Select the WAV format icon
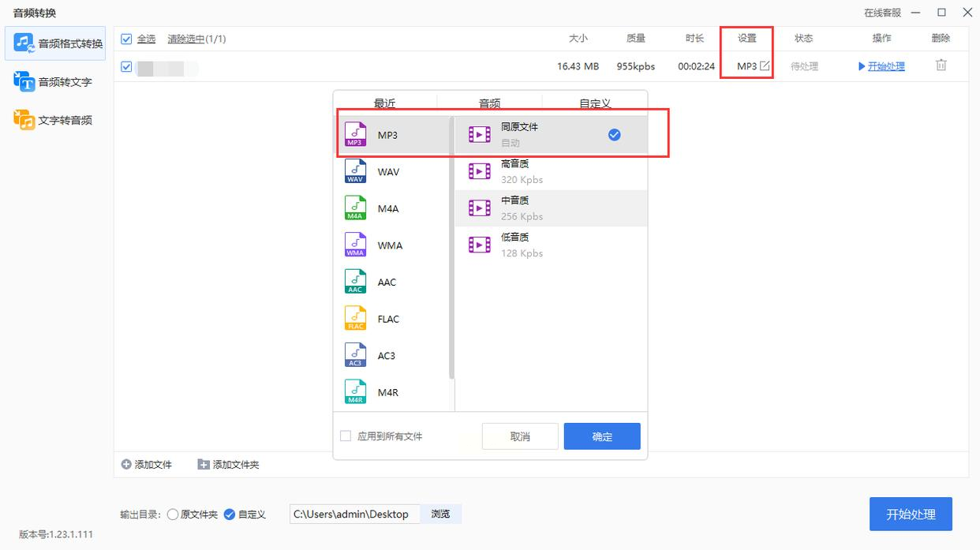This screenshot has width=980, height=550. tap(356, 172)
